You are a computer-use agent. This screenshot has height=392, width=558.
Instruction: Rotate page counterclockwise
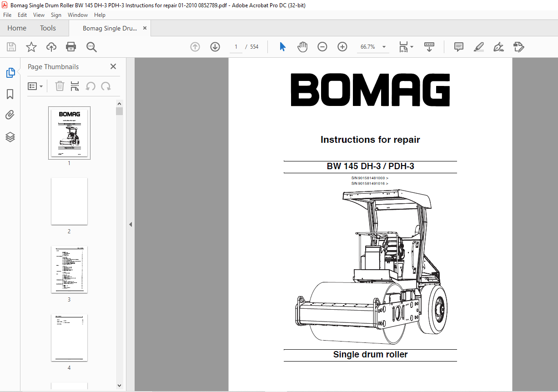click(90, 86)
